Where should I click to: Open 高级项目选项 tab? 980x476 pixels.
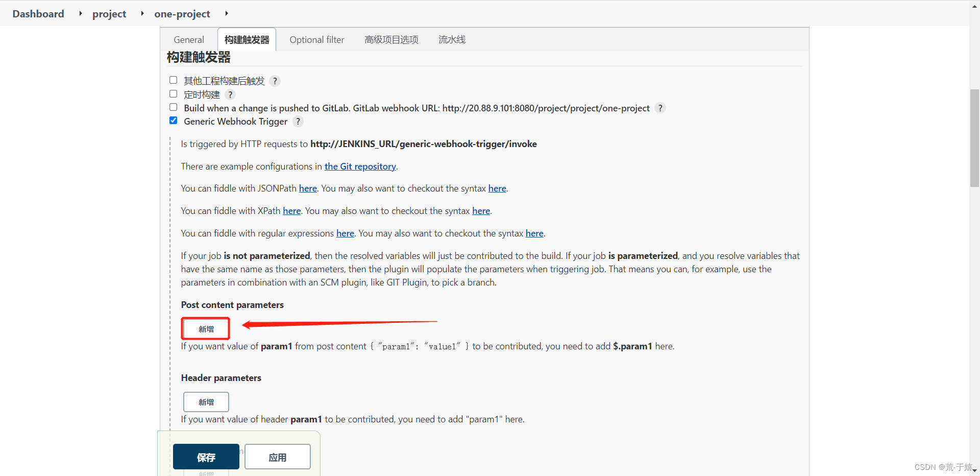(391, 39)
